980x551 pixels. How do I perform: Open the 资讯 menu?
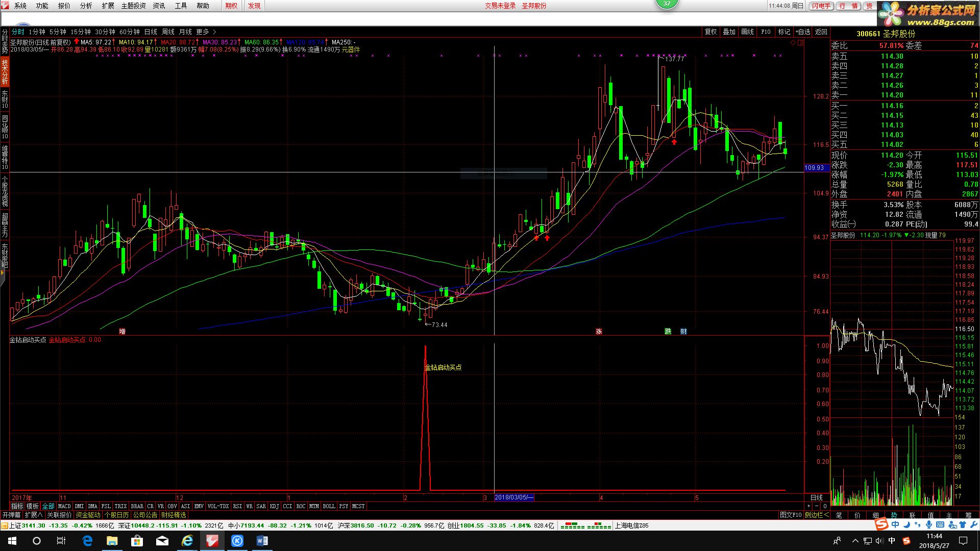point(159,6)
